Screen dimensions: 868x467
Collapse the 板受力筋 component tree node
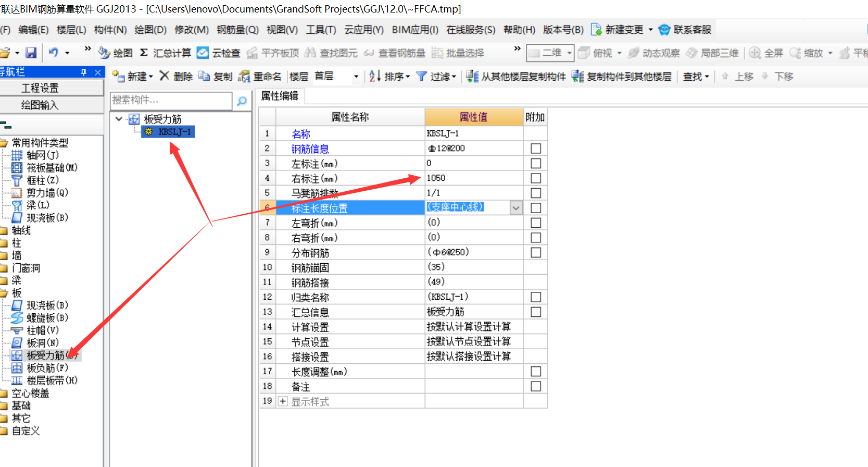click(x=119, y=119)
